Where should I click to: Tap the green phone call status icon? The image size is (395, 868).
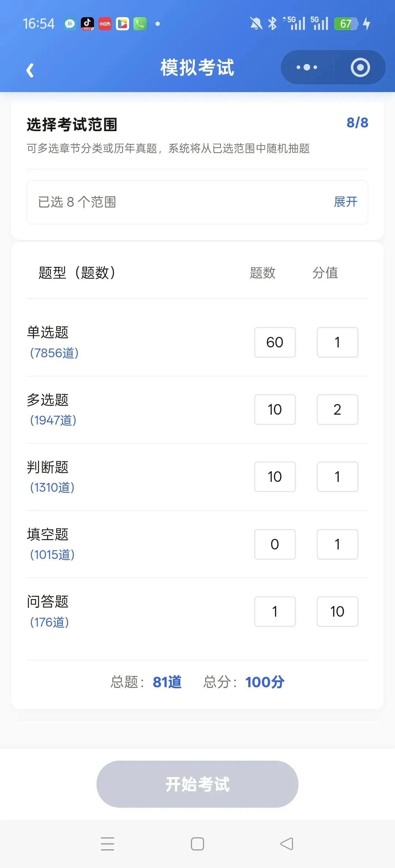pyautogui.click(x=140, y=24)
